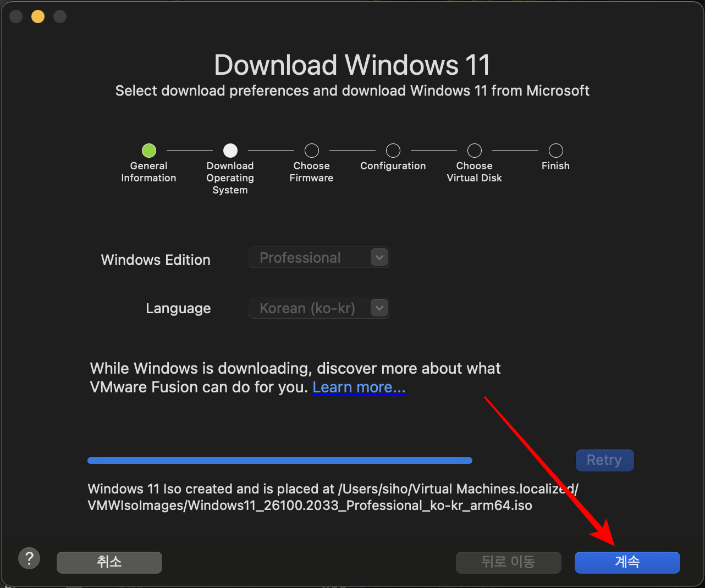705x588 pixels.
Task: Click the Language label
Action: [x=178, y=309]
